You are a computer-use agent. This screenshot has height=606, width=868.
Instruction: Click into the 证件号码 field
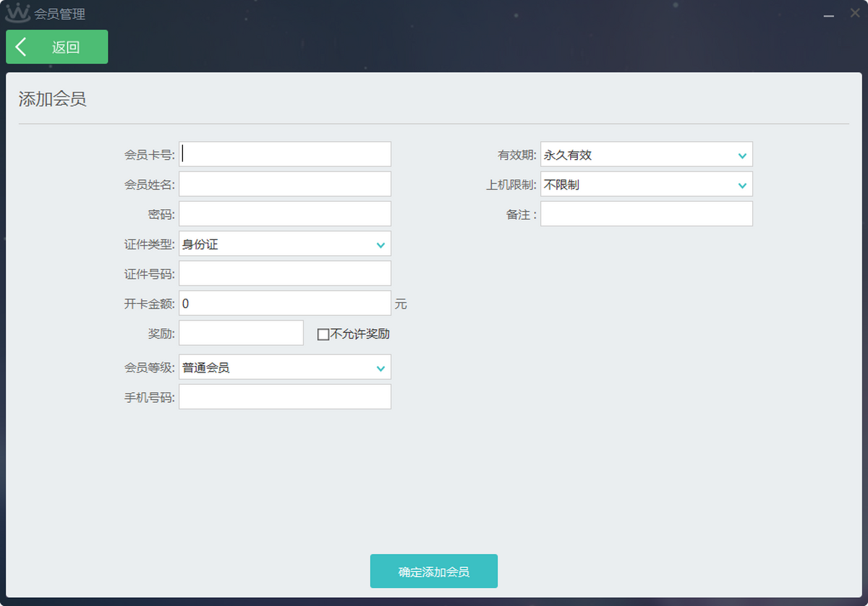coord(284,273)
